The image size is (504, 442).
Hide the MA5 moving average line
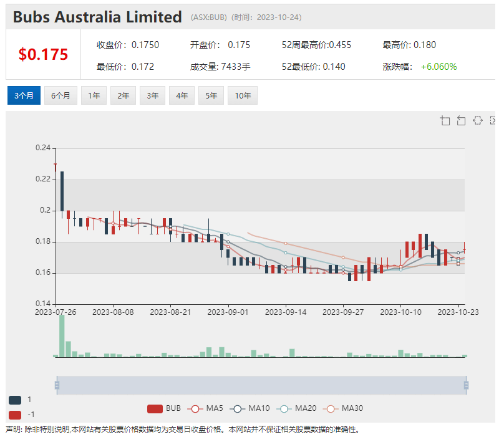(206, 408)
